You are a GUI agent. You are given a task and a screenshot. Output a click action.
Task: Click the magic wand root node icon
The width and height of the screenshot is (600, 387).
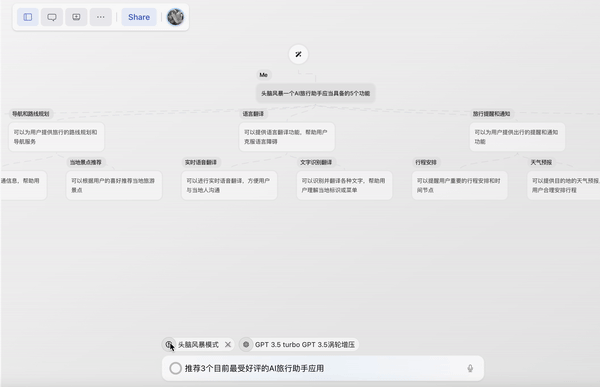click(x=298, y=54)
